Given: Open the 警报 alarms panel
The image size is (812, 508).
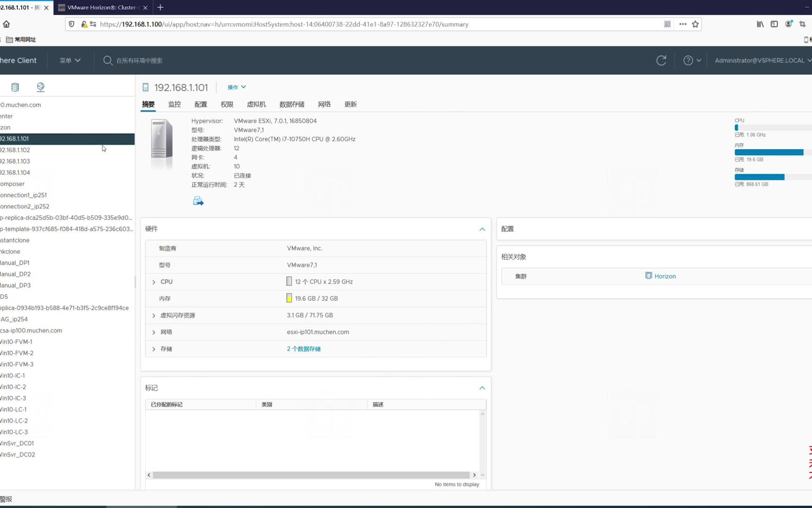Looking at the screenshot, I should pos(6,499).
